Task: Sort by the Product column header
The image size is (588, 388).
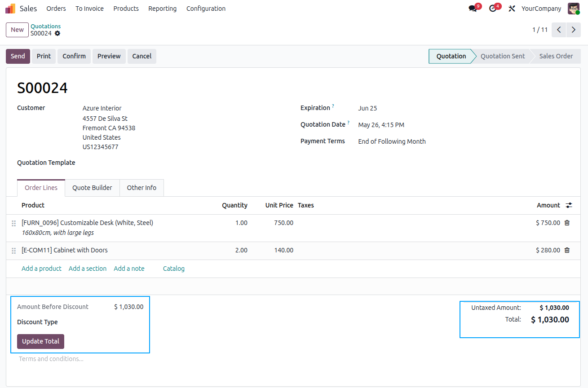Action: (x=33, y=205)
